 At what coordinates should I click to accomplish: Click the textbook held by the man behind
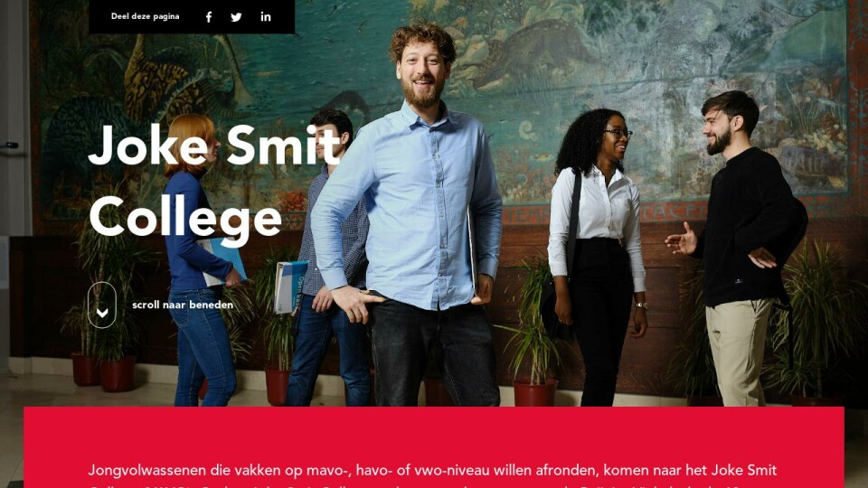(x=289, y=286)
